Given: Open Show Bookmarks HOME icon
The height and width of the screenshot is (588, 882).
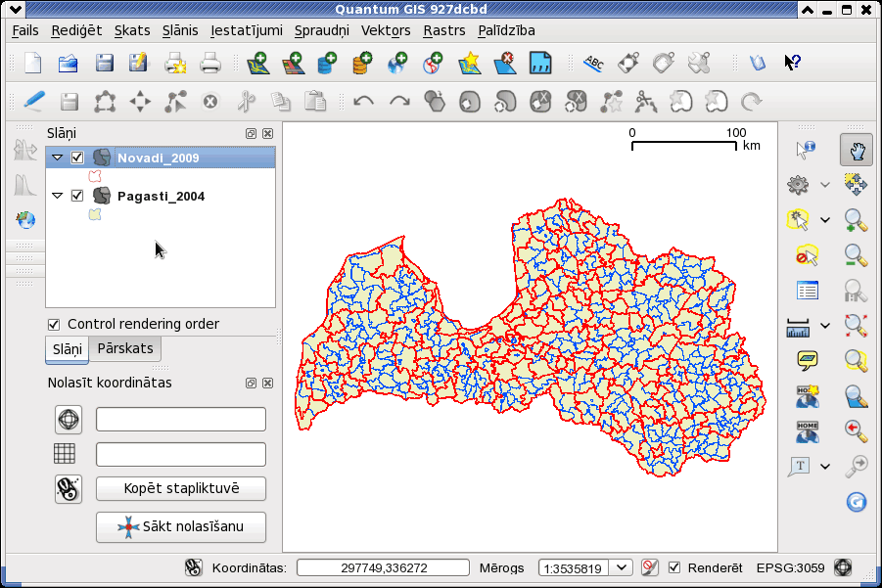Looking at the screenshot, I should [808, 431].
